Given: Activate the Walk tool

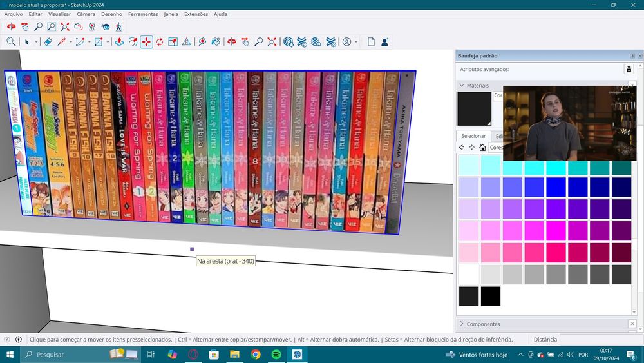Looking at the screenshot, I should pos(118,26).
